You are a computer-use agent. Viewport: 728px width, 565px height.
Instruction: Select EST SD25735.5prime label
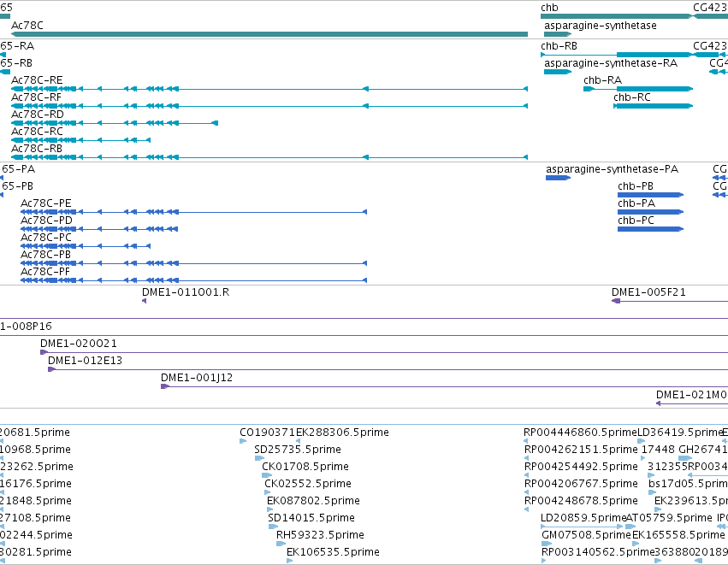coord(298,450)
